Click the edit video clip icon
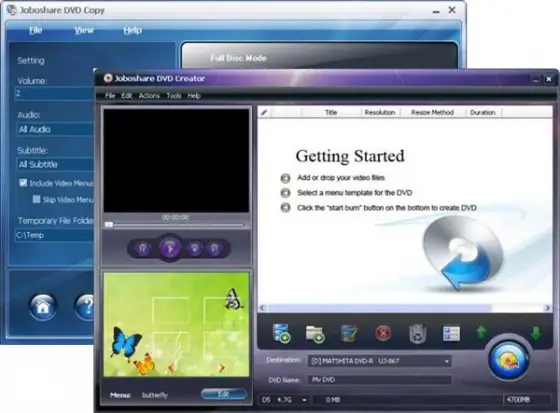The width and height of the screenshot is (560, 413). (349, 333)
